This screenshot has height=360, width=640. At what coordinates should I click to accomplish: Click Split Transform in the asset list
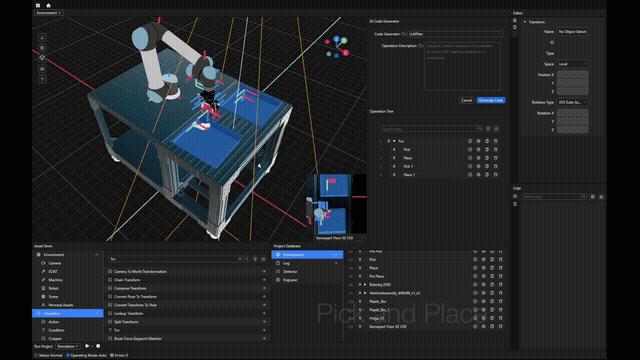pyautogui.click(x=126, y=322)
